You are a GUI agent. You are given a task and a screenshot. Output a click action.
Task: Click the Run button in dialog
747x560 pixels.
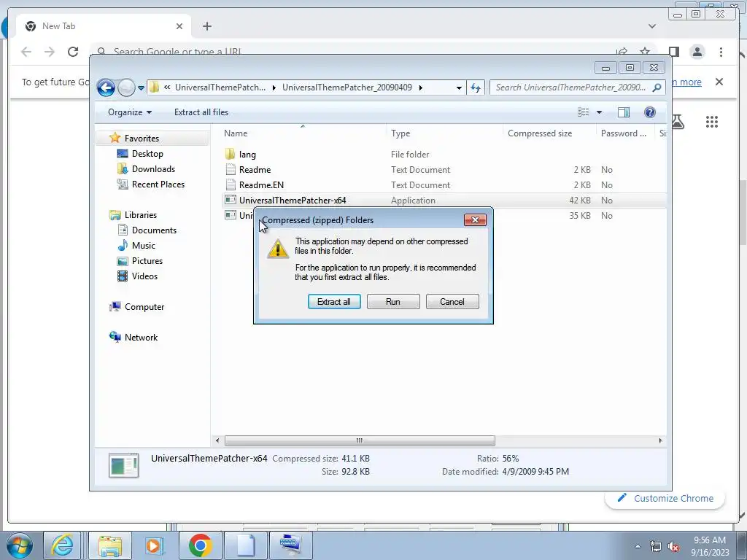coord(393,301)
